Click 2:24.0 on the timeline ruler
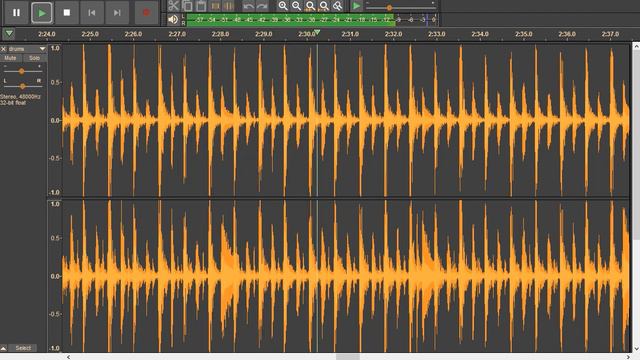 (x=47, y=34)
